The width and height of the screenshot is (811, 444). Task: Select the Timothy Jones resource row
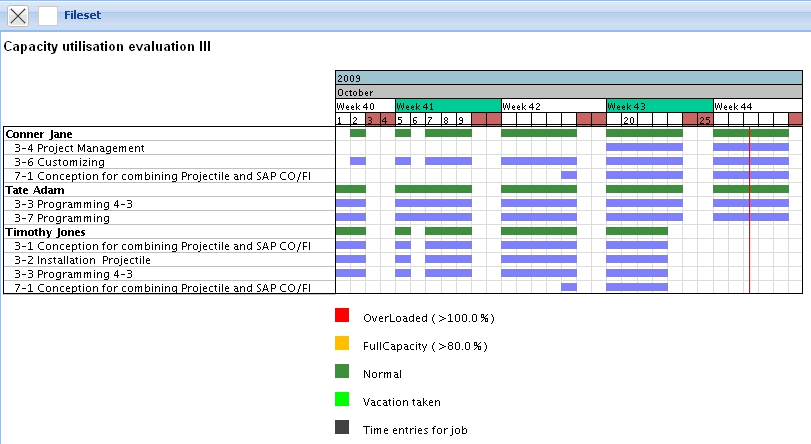pos(45,232)
